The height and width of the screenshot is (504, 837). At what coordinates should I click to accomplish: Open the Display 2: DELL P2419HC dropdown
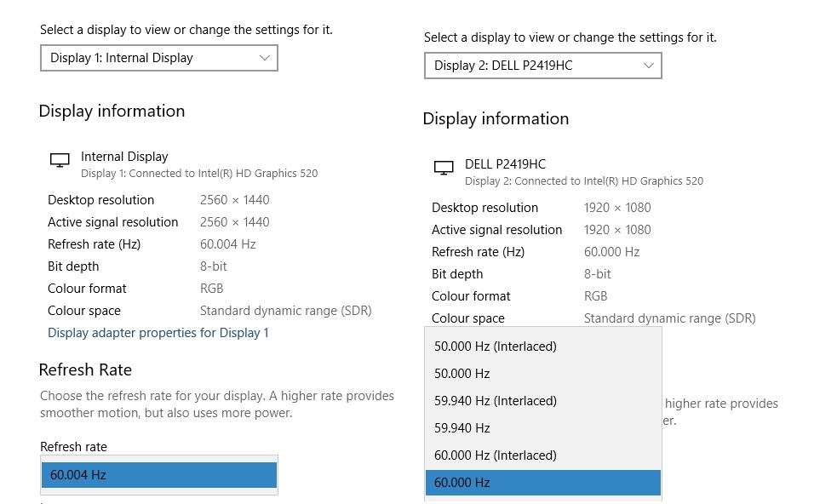(x=543, y=66)
